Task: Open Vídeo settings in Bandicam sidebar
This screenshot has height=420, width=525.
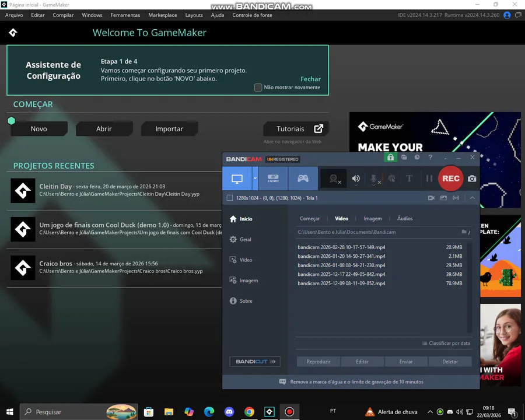Action: [241, 260]
